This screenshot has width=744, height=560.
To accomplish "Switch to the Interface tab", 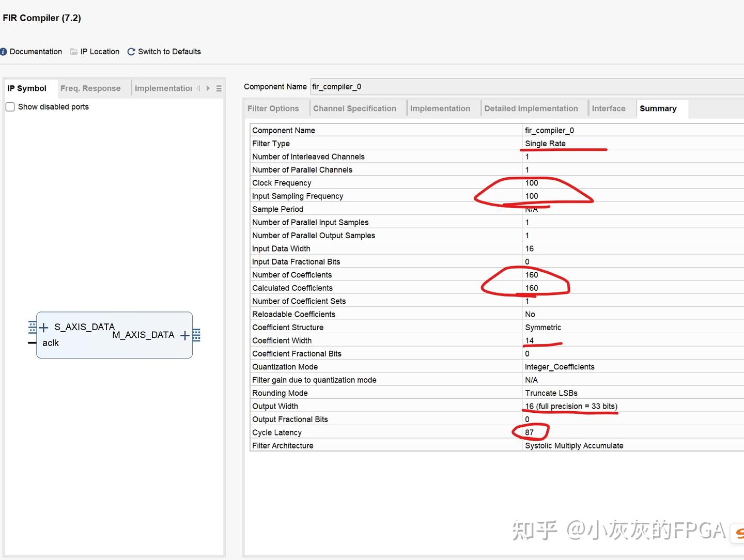I will pyautogui.click(x=609, y=108).
